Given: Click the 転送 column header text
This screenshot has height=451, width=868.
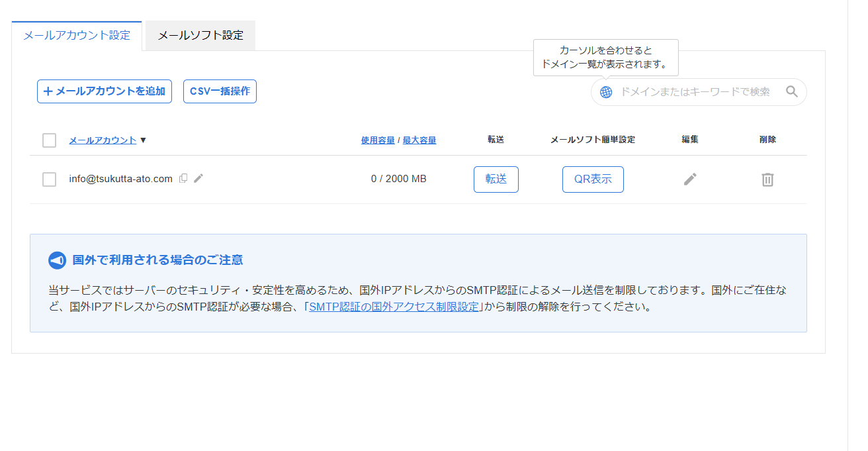Looking at the screenshot, I should [x=496, y=140].
